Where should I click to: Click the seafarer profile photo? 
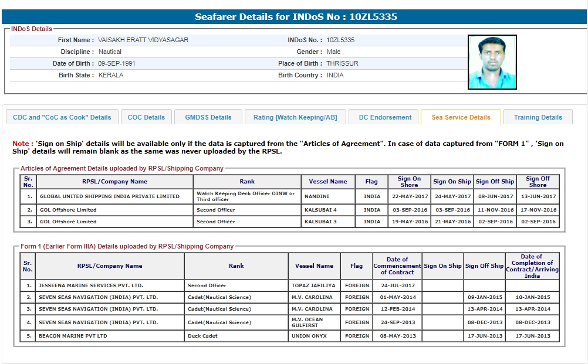[x=492, y=62]
